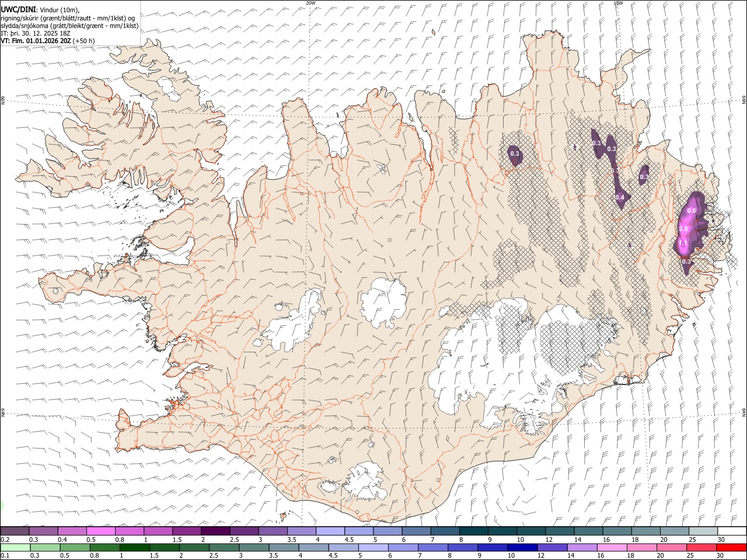
Task: Click the top legend swatch between 0.5 and 0.8
Action: tap(100, 531)
